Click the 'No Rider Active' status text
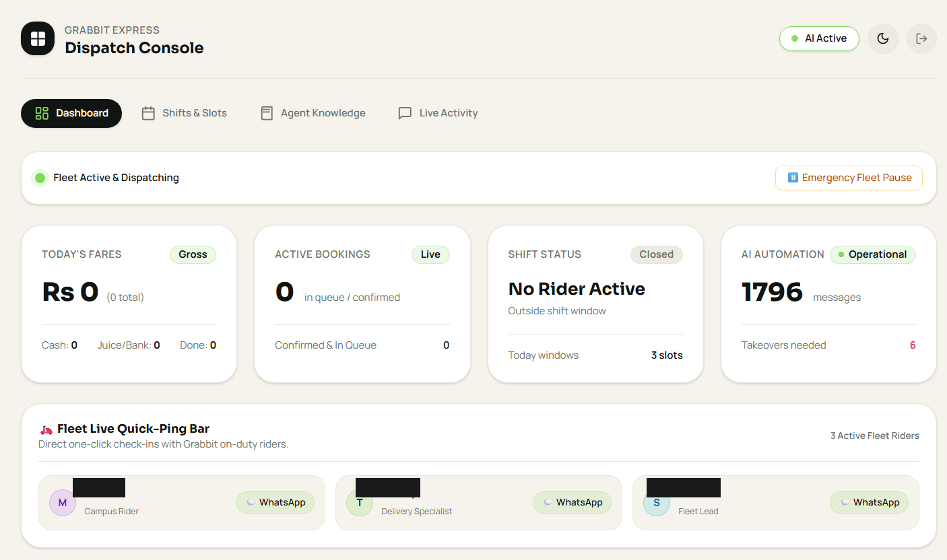The image size is (947, 560). tap(577, 289)
